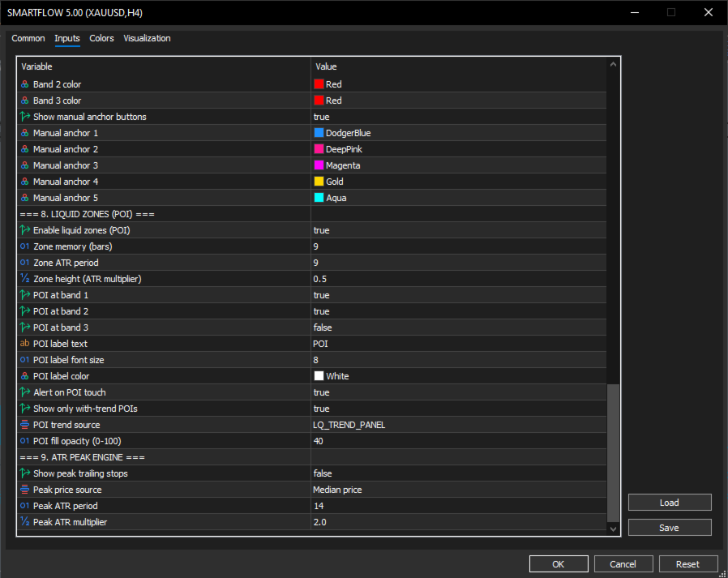The height and width of the screenshot is (578, 728).
Task: Click the enum icon beside Peak price source
Action: tap(24, 490)
